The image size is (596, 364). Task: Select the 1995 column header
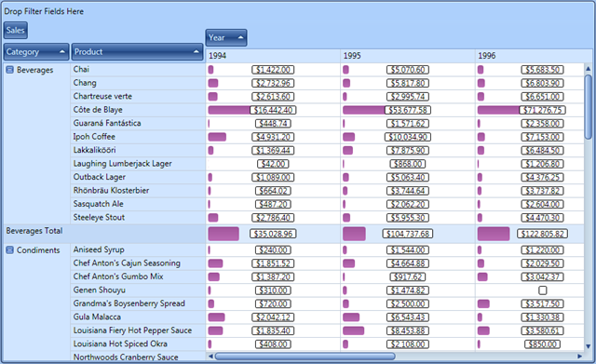tap(408, 56)
